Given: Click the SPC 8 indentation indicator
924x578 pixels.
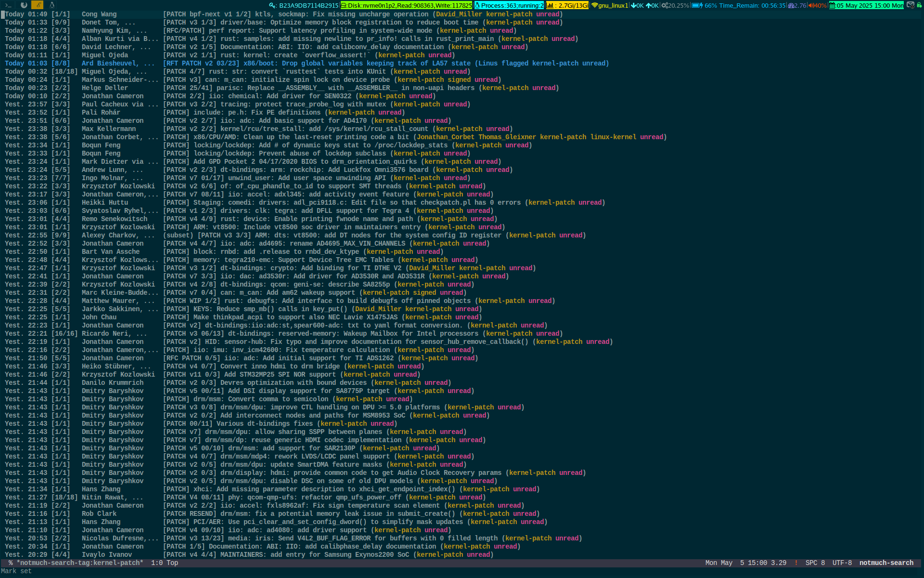Looking at the screenshot, I should pyautogui.click(x=815, y=563).
